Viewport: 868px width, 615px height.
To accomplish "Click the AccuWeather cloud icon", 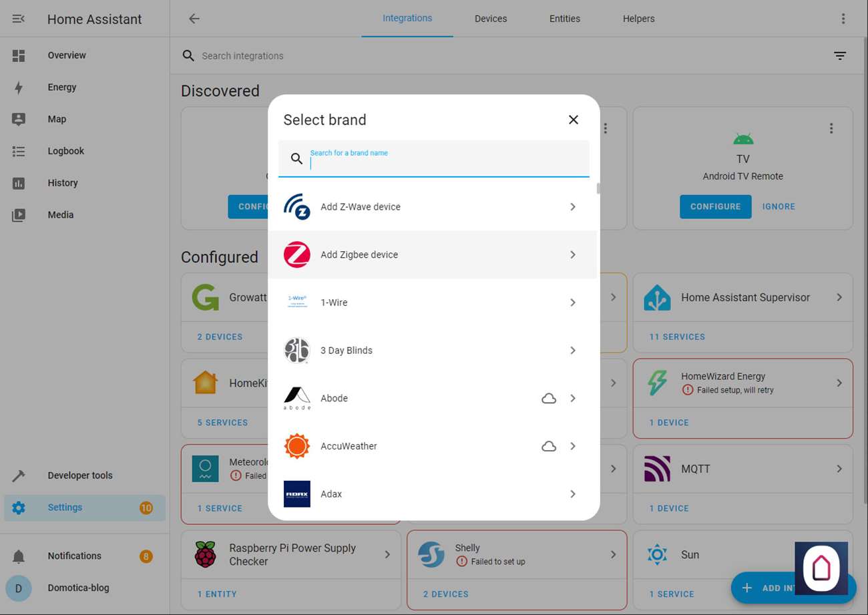I will [549, 446].
